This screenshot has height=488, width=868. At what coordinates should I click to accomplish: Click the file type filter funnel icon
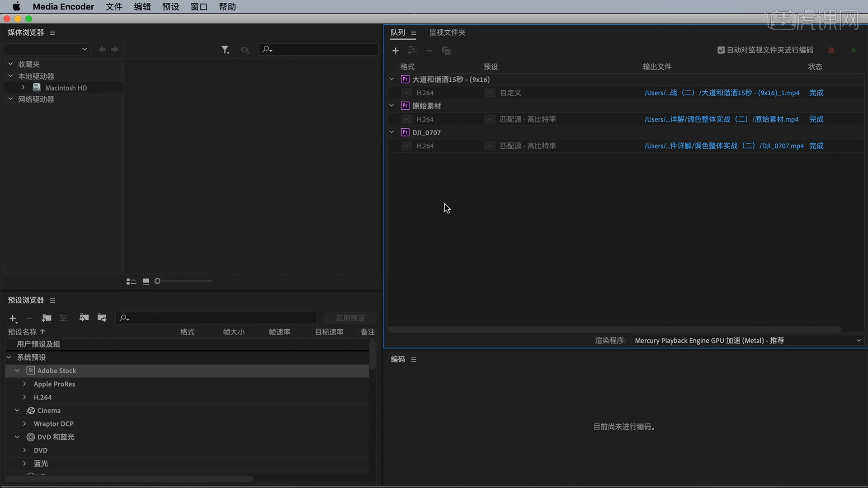point(225,50)
